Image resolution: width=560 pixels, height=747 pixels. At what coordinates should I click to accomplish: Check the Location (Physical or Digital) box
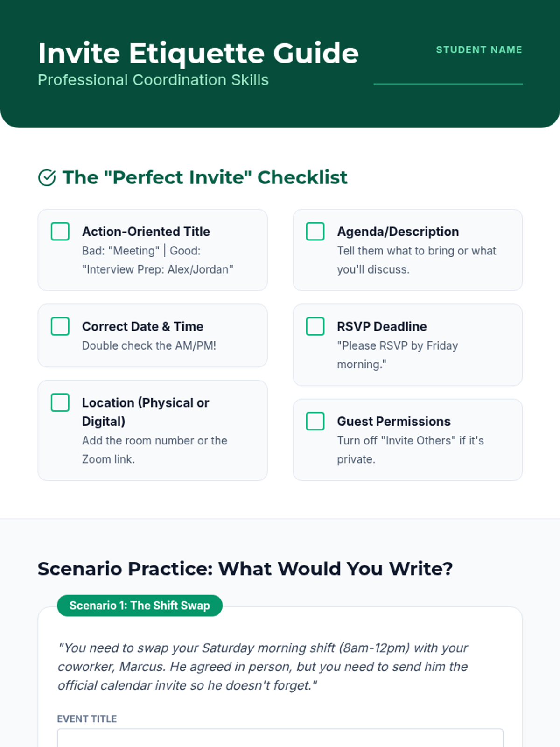coord(60,402)
